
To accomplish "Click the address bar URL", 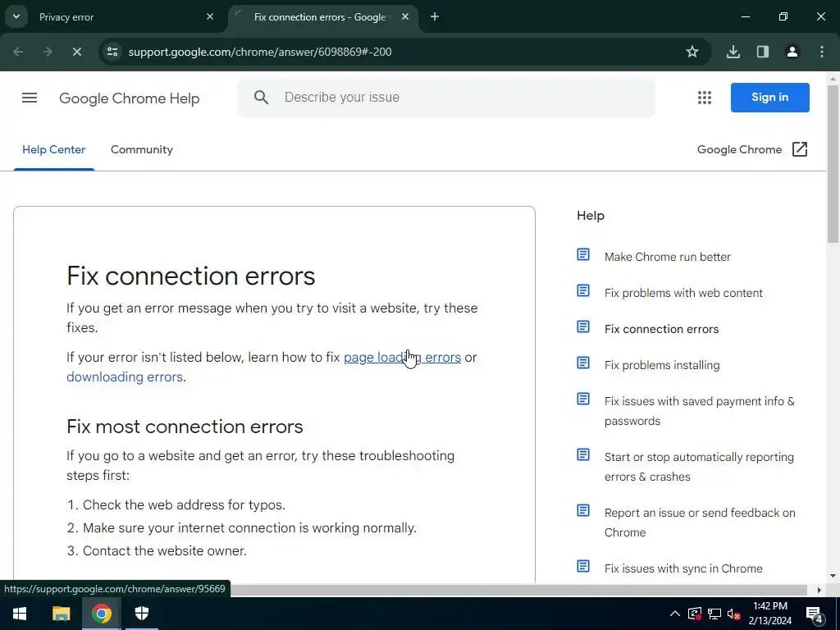I will [260, 52].
